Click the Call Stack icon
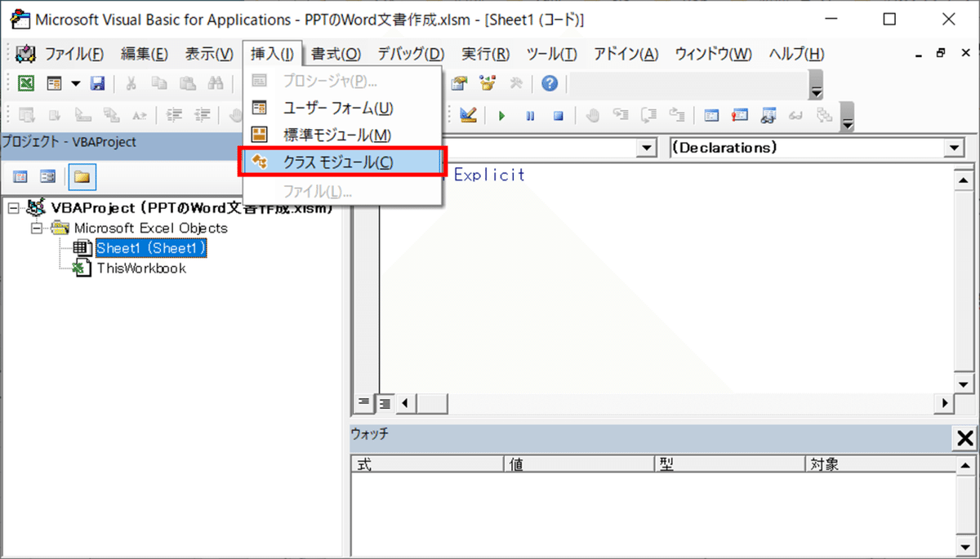 pyautogui.click(x=824, y=115)
